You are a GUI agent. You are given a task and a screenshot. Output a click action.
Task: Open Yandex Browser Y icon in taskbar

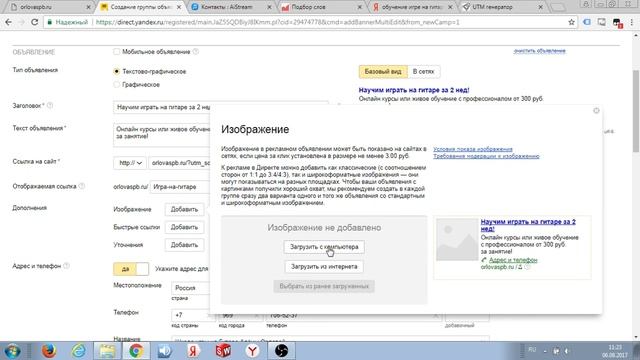point(252,351)
